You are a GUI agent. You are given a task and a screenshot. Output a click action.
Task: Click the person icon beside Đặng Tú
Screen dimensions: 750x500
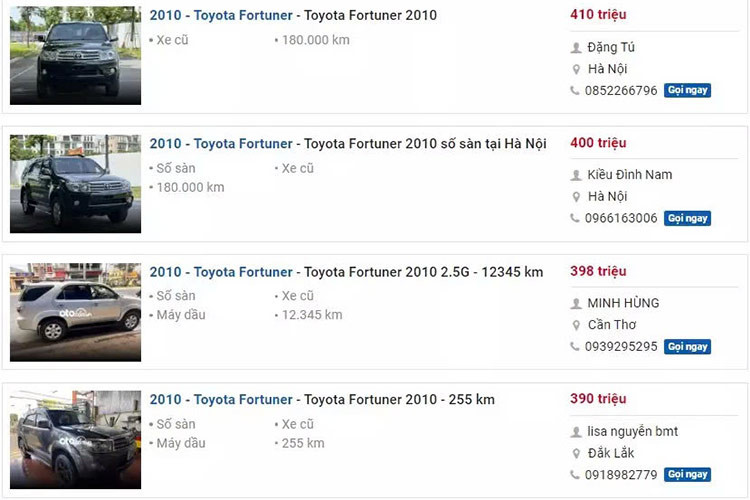576,47
